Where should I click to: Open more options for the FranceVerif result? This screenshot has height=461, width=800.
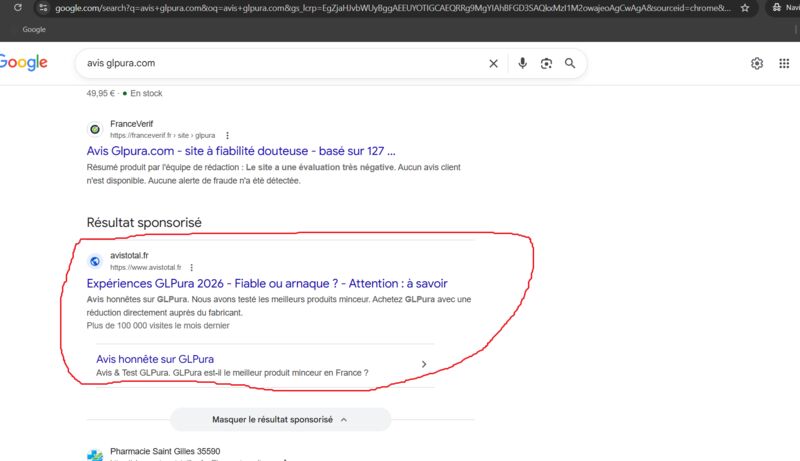(x=228, y=136)
